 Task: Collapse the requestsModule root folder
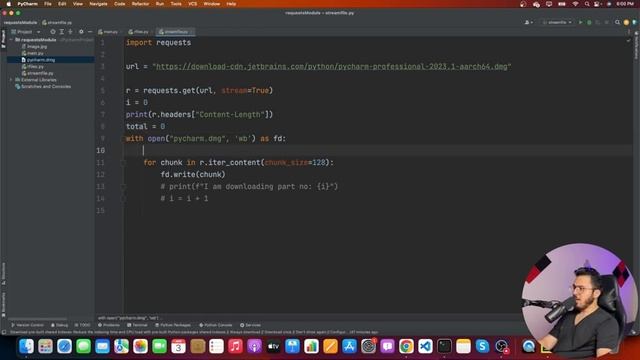coord(11,40)
